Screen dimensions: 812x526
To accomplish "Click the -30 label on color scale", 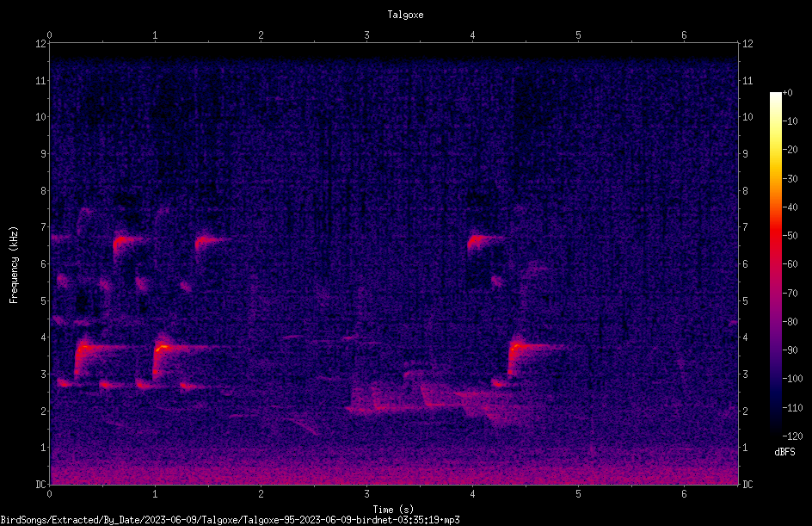I will point(790,179).
